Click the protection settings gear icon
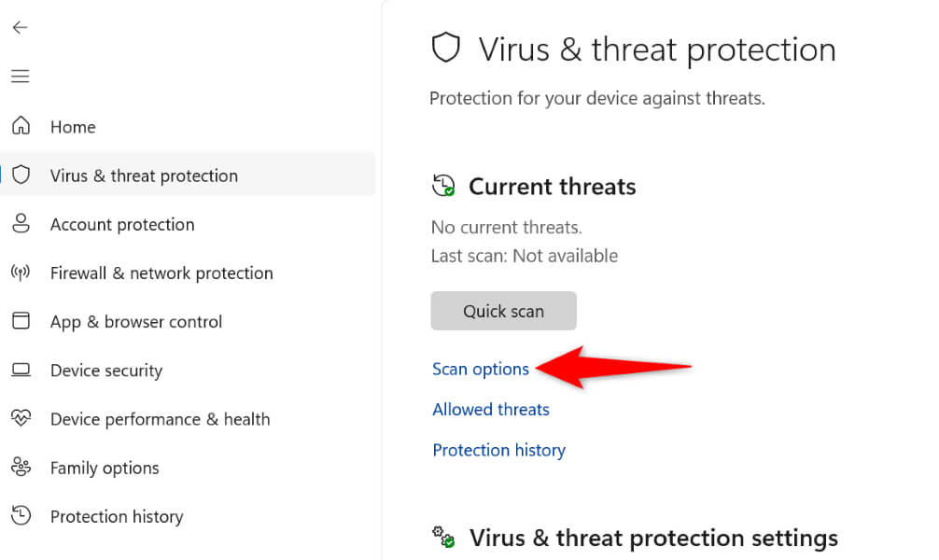 [x=443, y=537]
